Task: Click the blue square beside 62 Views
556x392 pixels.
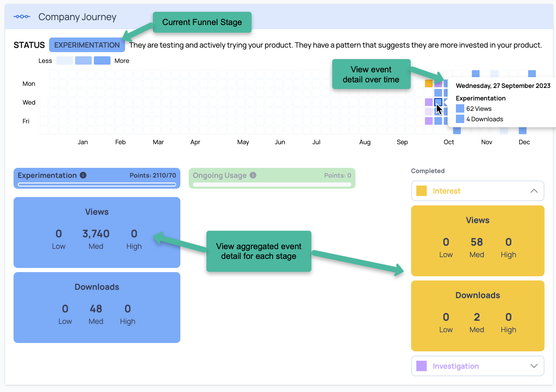Action: coord(460,108)
